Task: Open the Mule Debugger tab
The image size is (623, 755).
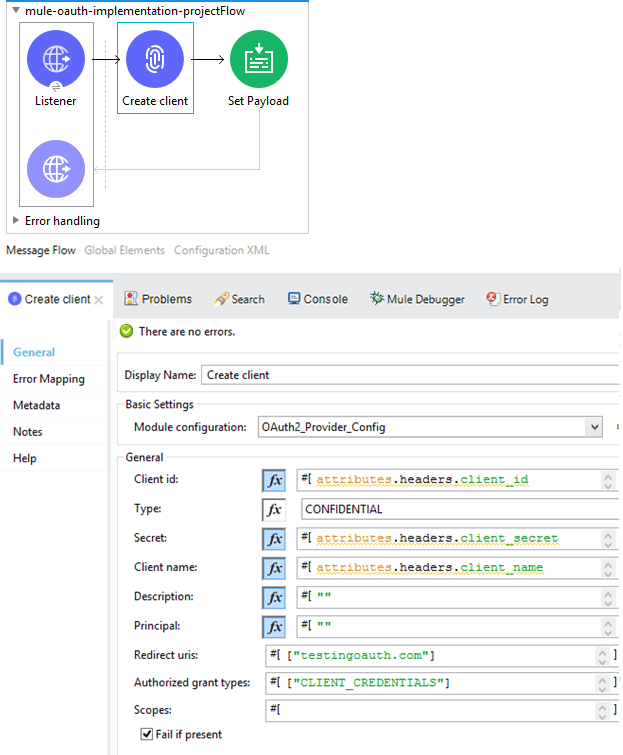Action: click(417, 299)
